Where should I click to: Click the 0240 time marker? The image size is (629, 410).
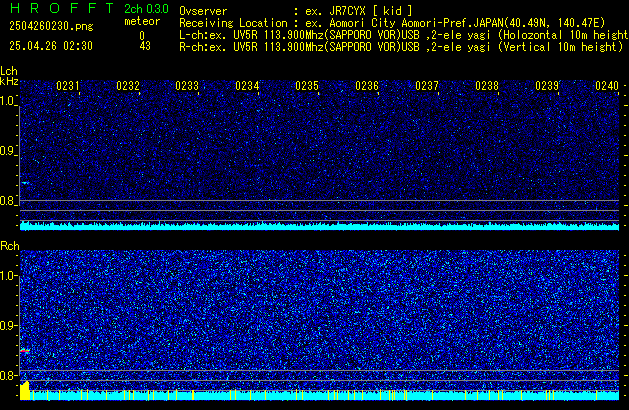pos(607,86)
